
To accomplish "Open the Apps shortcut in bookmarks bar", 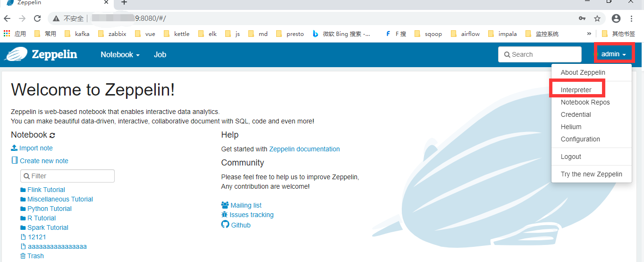I will point(15,34).
